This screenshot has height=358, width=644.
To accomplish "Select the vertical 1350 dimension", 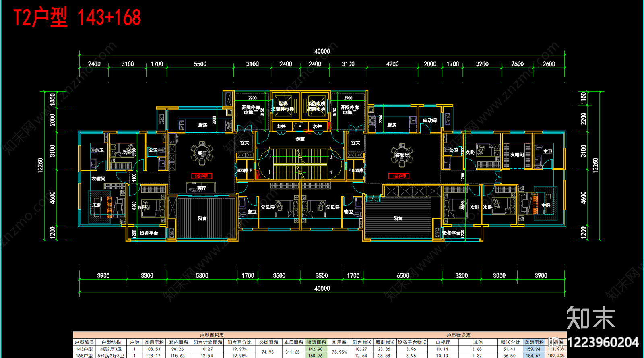I will click(x=52, y=99).
